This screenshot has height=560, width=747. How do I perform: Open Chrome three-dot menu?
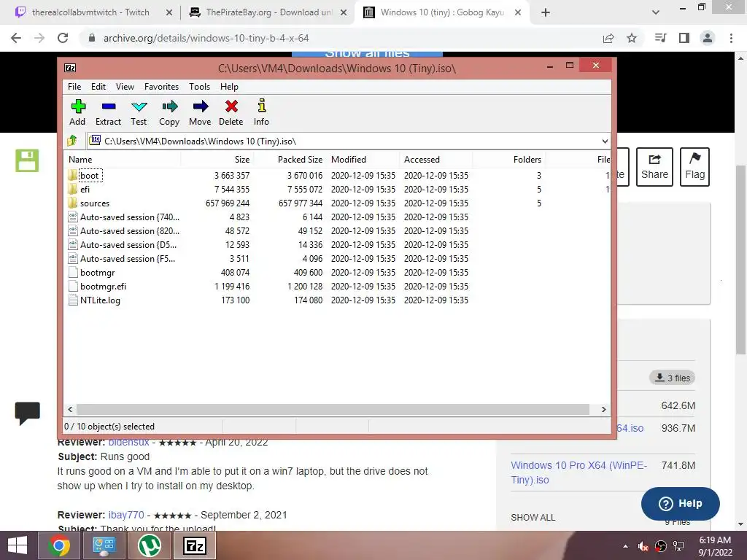731,38
